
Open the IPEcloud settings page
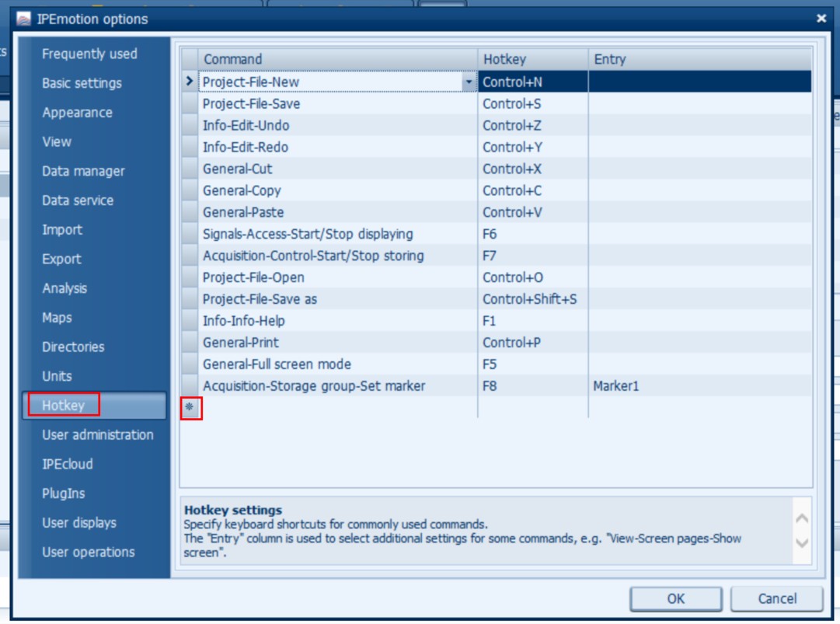(x=68, y=464)
